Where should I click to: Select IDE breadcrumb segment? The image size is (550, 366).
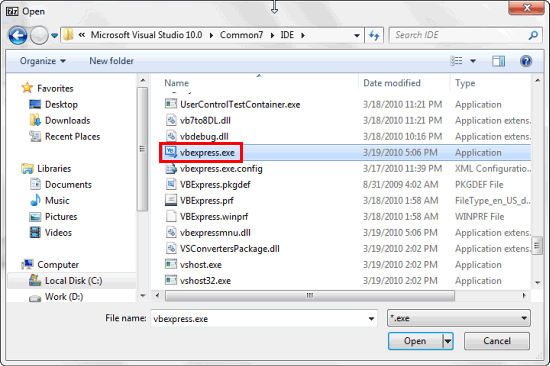[x=287, y=35]
